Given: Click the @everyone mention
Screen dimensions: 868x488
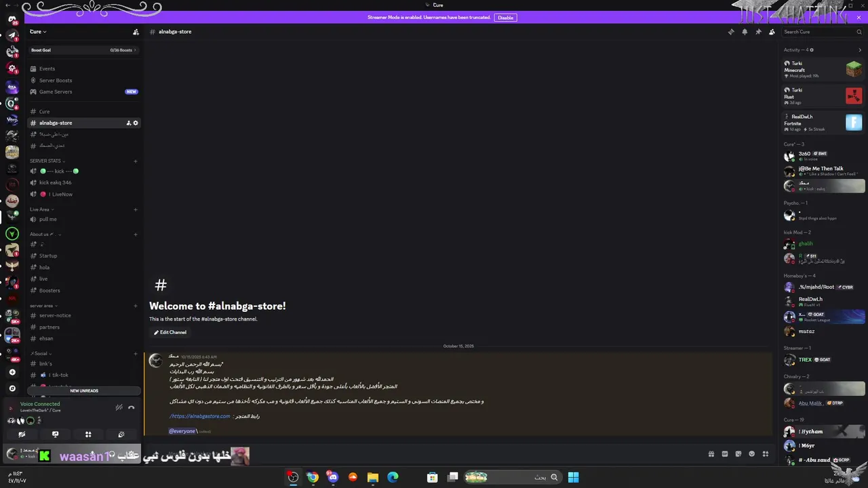Looking at the screenshot, I should pyautogui.click(x=182, y=431).
